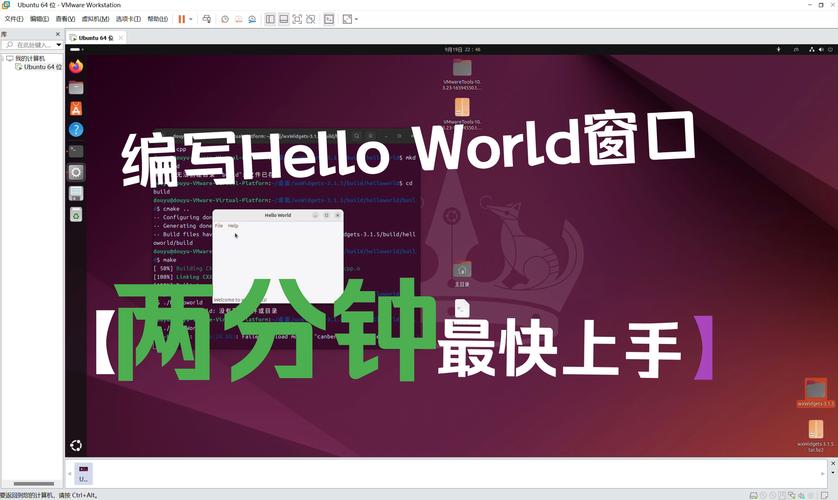Image resolution: width=838 pixels, height=500 pixels.
Task: Select the Ubuntu VM thumbnail in bottom bar
Action: pyautogui.click(x=83, y=473)
